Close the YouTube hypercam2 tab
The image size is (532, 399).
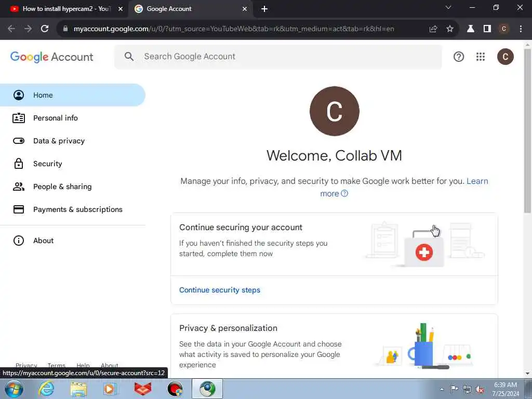[x=121, y=9]
